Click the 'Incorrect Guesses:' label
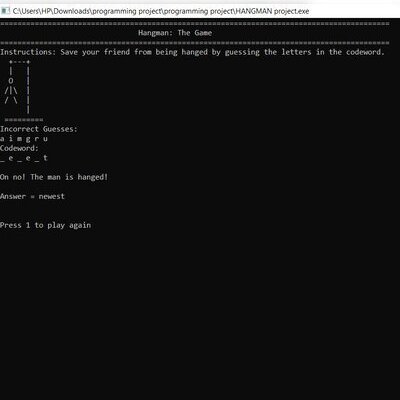 pos(39,129)
